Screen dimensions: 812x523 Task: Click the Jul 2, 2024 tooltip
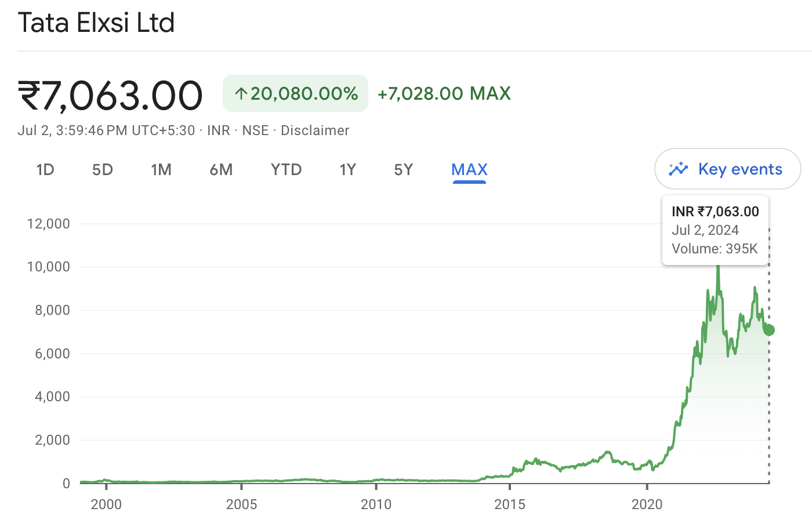[705, 230]
